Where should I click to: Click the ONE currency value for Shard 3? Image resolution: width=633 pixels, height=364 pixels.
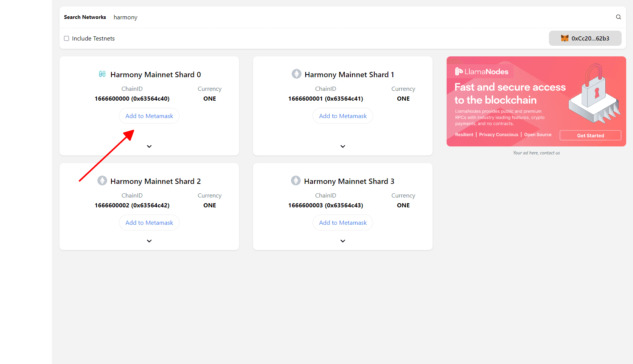[403, 205]
